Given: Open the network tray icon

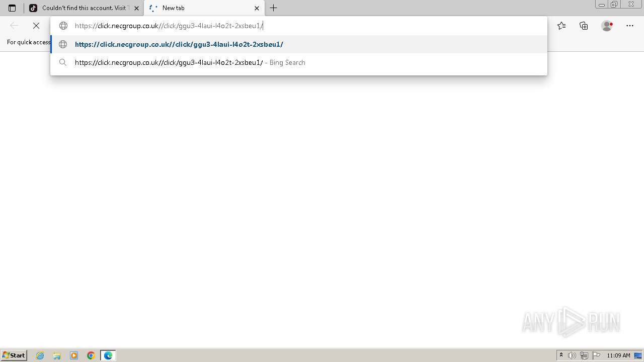Looking at the screenshot, I should [584, 355].
